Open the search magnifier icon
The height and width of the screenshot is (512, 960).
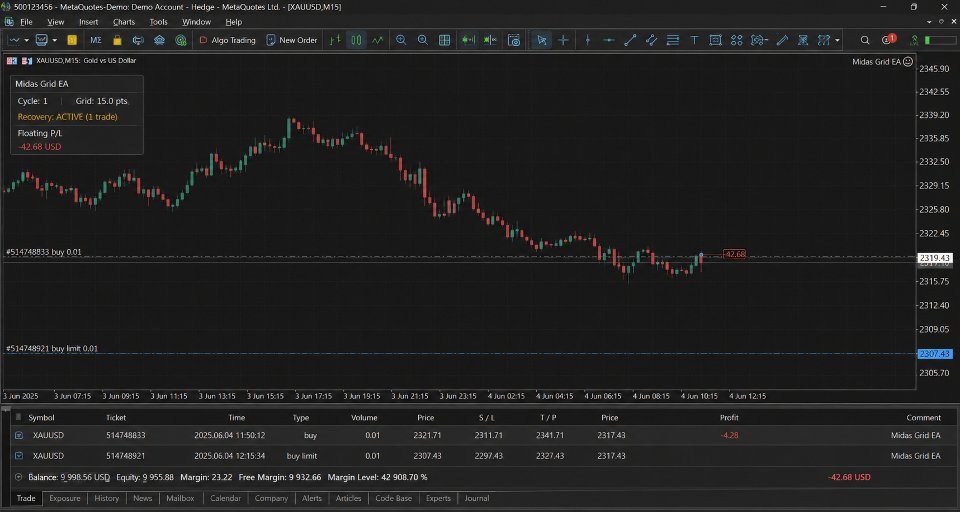(864, 40)
